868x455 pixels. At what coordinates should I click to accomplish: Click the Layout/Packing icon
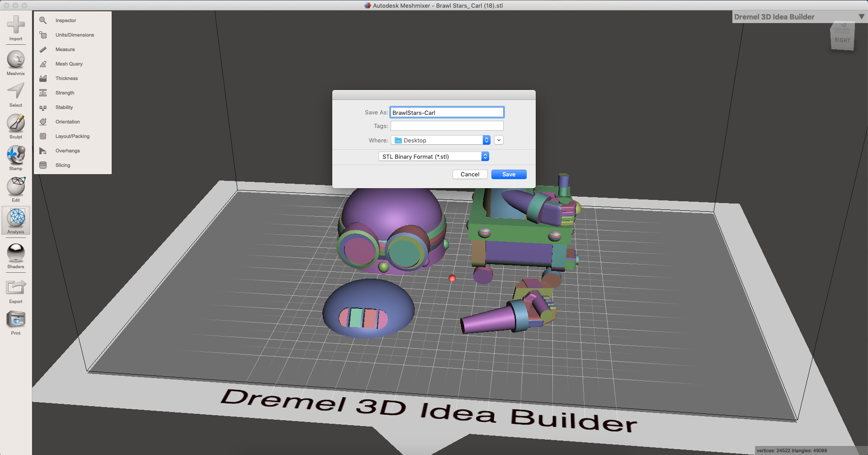tap(43, 136)
